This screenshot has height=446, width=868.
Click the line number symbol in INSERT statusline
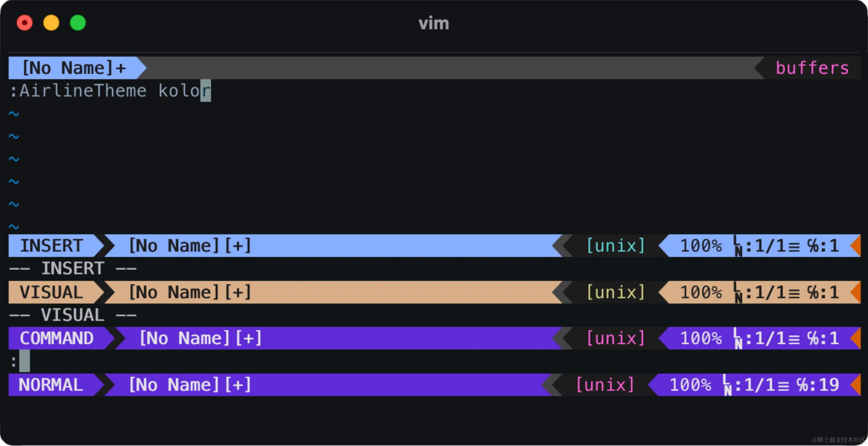pos(738,246)
